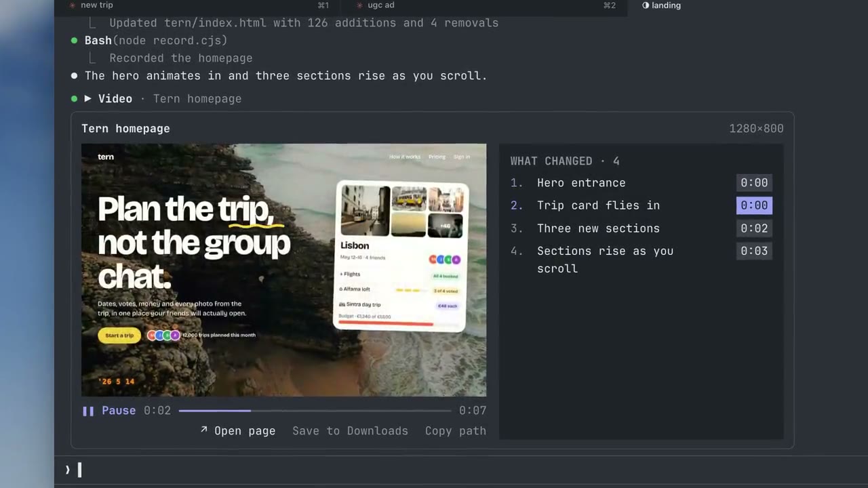
Task: Click 0:00 timestamp beside Hero entrance
Action: tap(754, 183)
